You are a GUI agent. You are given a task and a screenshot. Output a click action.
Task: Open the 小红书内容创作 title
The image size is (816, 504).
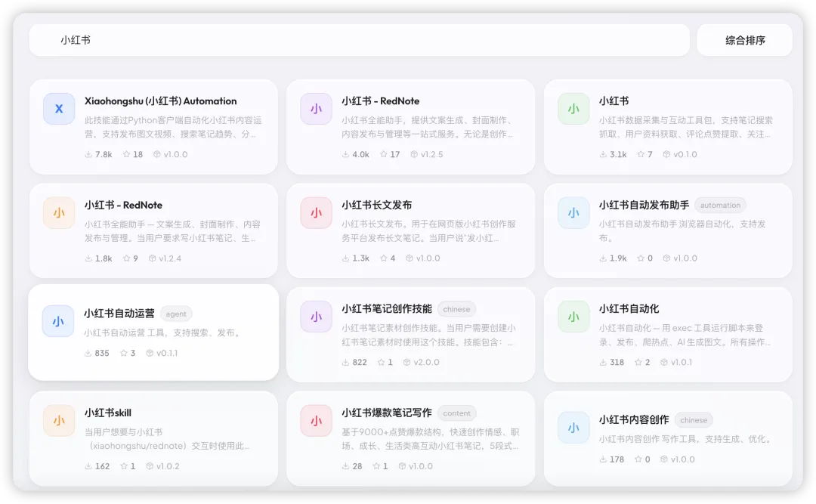coord(634,419)
